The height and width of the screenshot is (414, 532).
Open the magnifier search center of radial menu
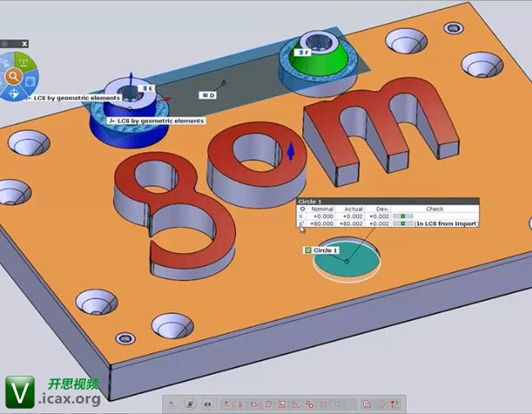[x=13, y=77]
